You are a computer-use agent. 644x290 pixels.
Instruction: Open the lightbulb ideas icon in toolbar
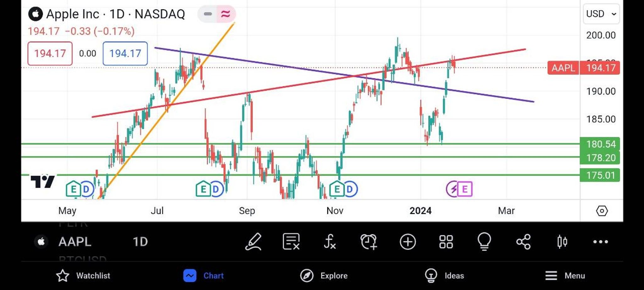484,242
